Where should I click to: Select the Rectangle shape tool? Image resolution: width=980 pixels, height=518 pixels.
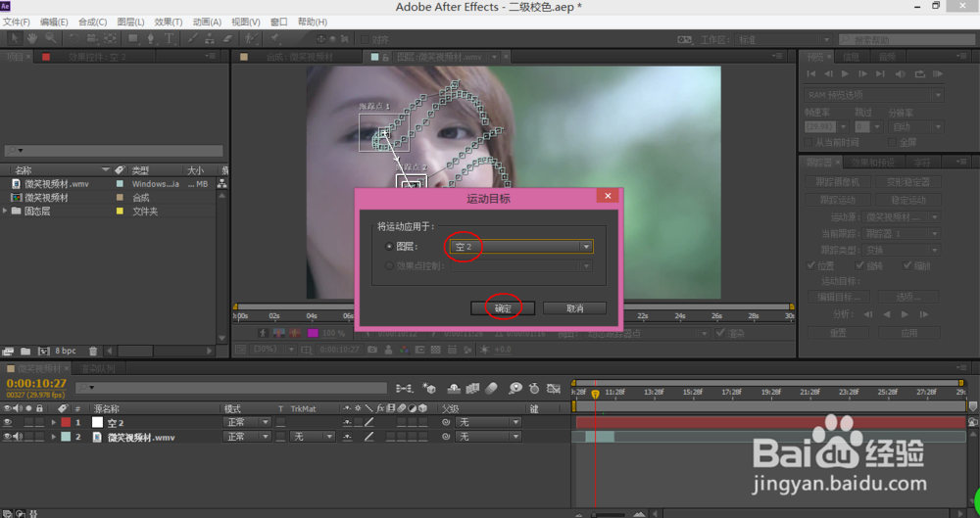click(x=132, y=39)
